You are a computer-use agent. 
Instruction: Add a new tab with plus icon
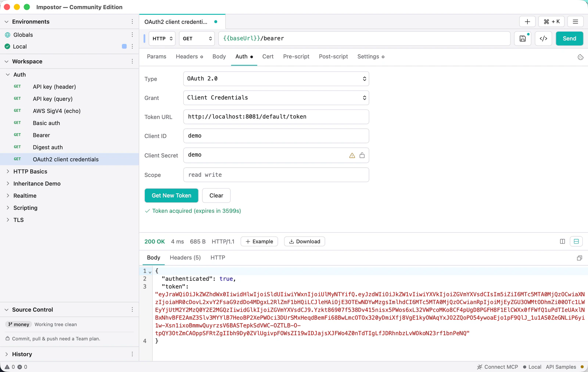coord(527,22)
